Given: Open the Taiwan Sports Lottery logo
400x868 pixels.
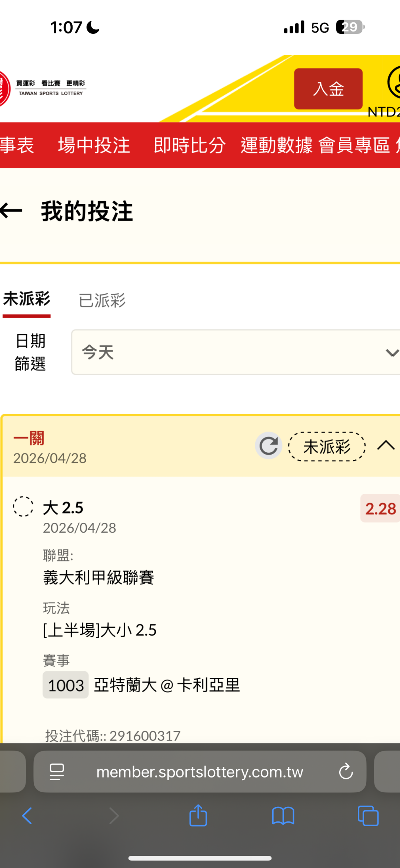Looking at the screenshot, I should (43, 88).
